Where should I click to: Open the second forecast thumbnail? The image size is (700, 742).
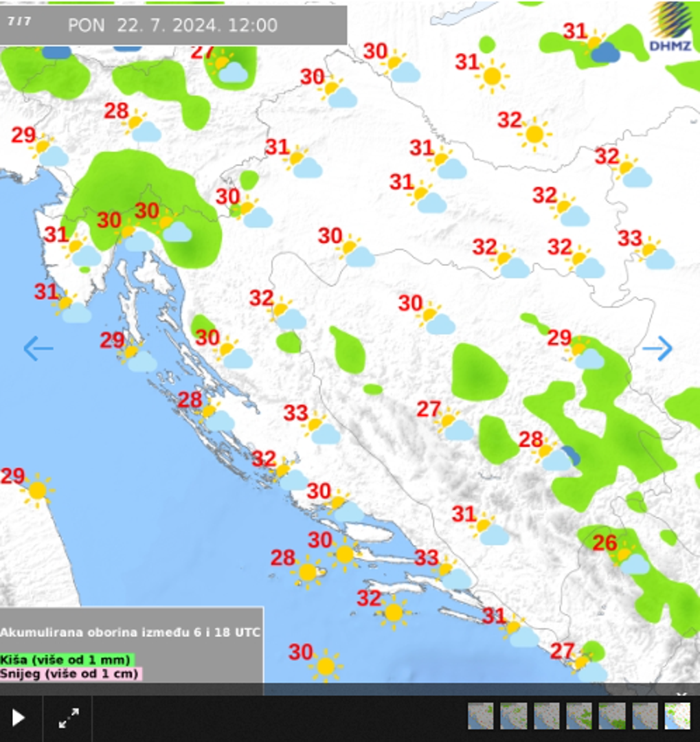(x=513, y=716)
